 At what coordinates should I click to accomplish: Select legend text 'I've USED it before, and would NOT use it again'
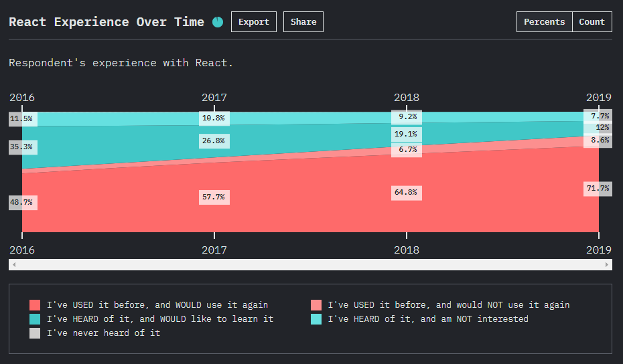(449, 305)
